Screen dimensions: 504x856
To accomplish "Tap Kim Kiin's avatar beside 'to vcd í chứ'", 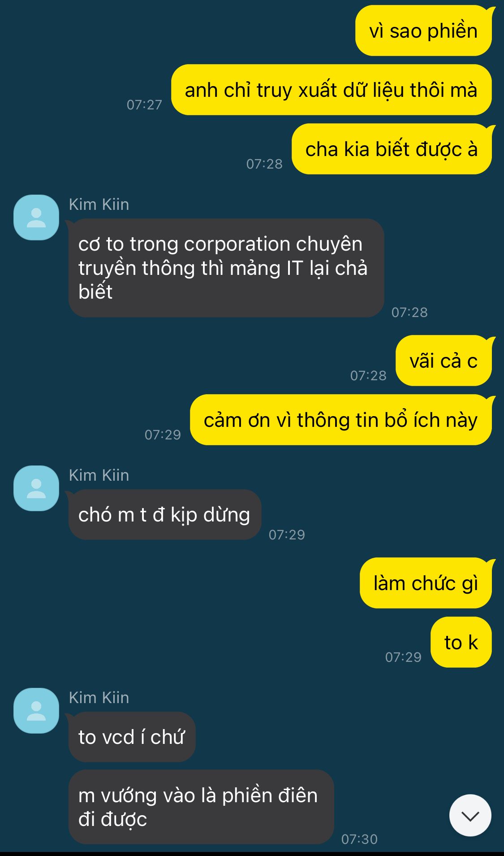I will tap(36, 711).
